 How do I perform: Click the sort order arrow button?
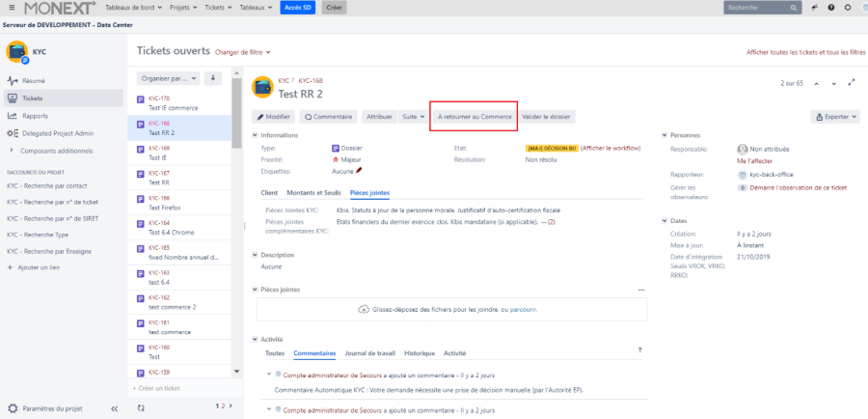[x=213, y=78]
